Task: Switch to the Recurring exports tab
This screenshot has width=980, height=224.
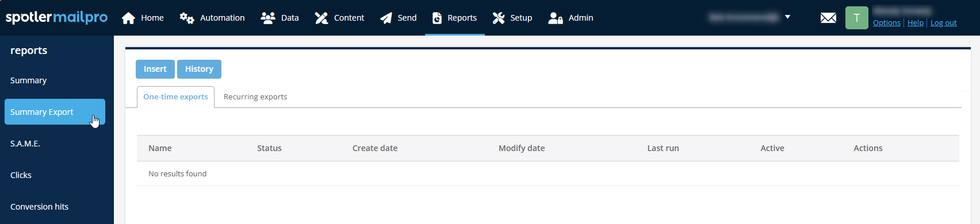Action: (255, 96)
